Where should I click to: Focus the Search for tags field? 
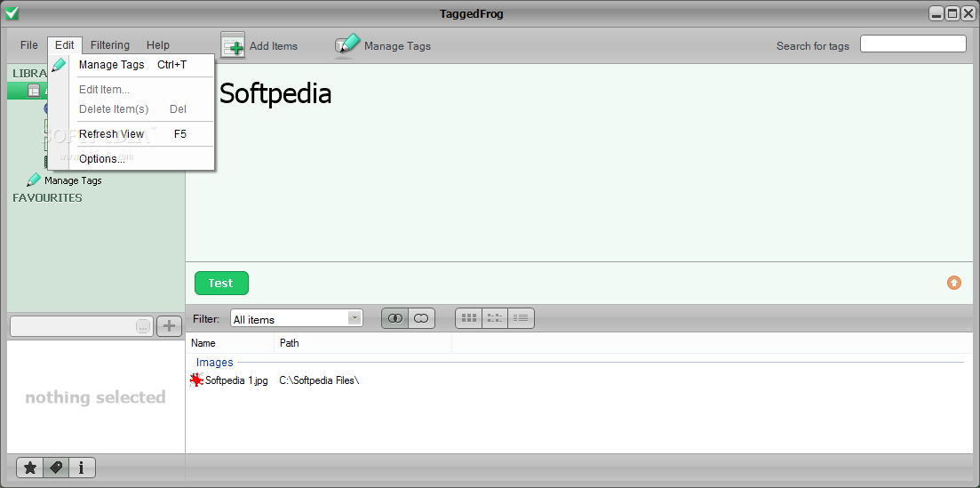(x=913, y=44)
